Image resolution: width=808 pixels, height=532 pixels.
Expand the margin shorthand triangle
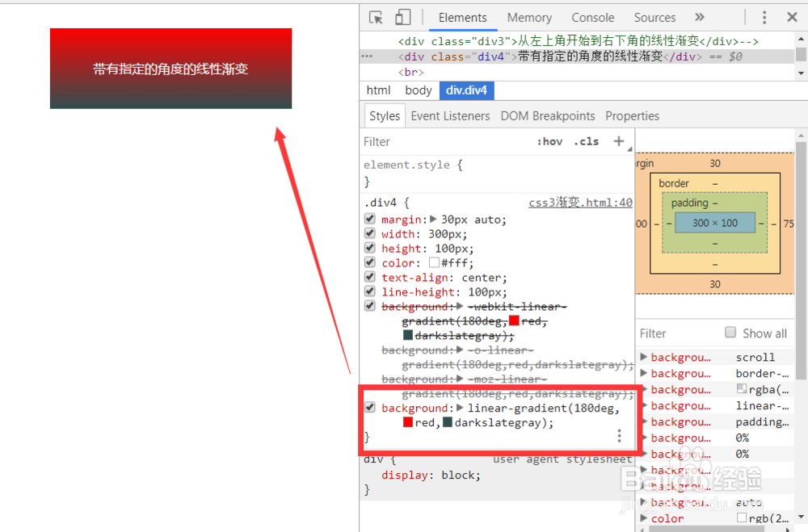point(433,219)
